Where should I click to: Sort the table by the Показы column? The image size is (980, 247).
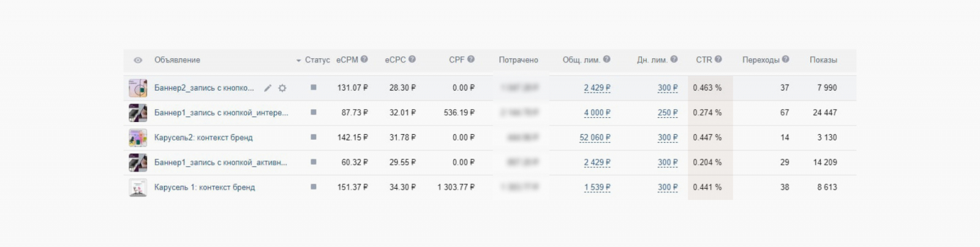point(823,60)
